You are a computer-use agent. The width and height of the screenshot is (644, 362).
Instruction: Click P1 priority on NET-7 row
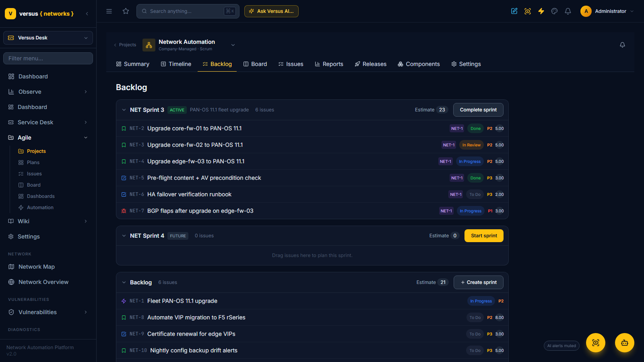pyautogui.click(x=490, y=211)
